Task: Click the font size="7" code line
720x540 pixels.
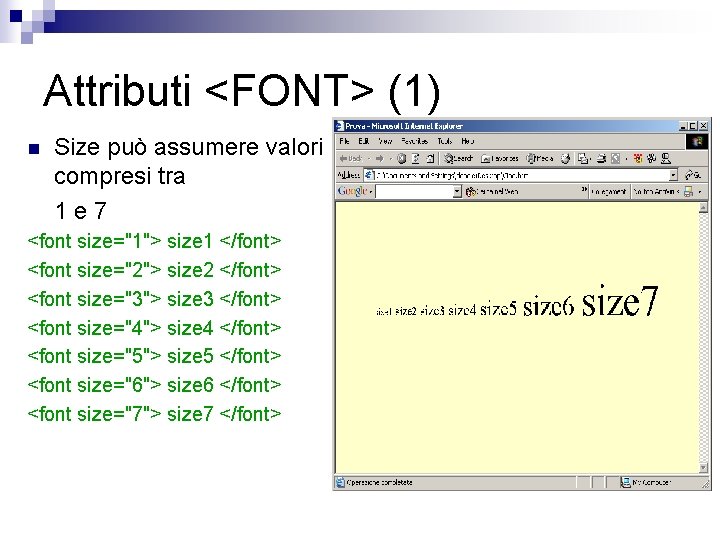Action: (x=154, y=414)
